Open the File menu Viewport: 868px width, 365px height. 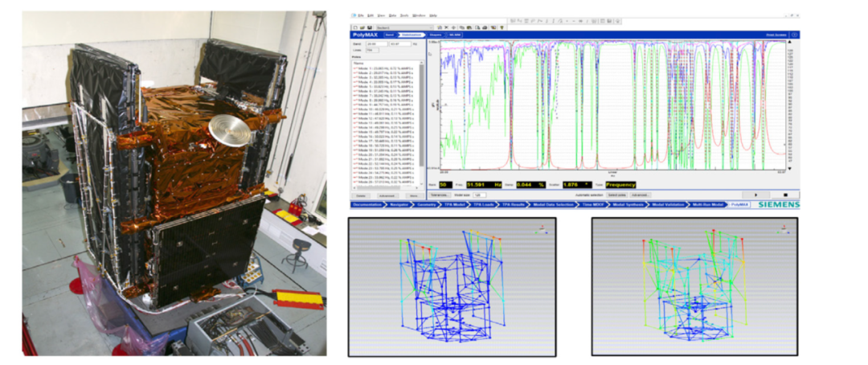pos(361,15)
